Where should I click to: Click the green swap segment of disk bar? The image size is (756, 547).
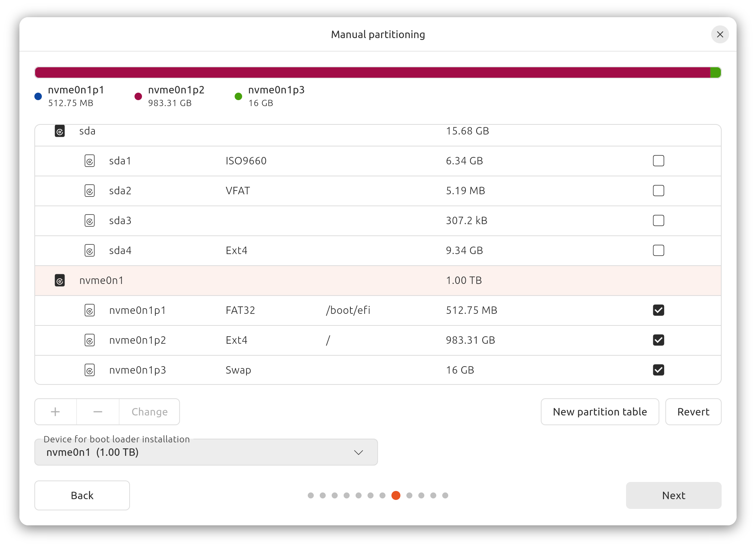coord(715,72)
